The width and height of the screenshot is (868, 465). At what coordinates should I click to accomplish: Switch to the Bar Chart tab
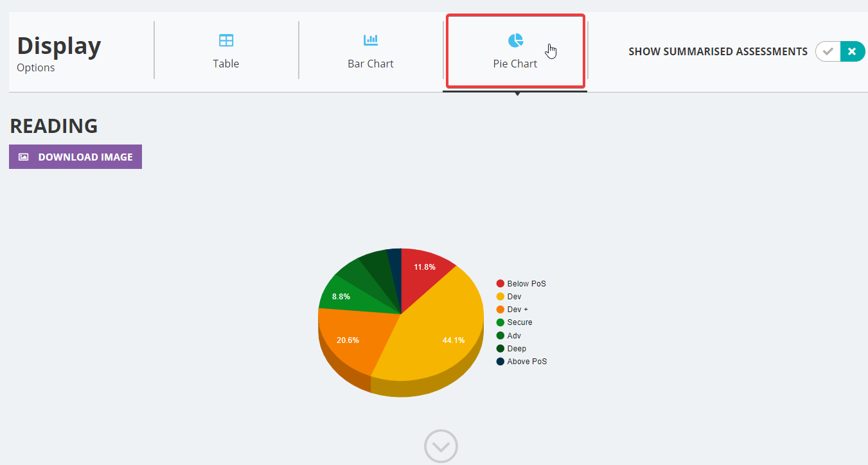tap(370, 50)
